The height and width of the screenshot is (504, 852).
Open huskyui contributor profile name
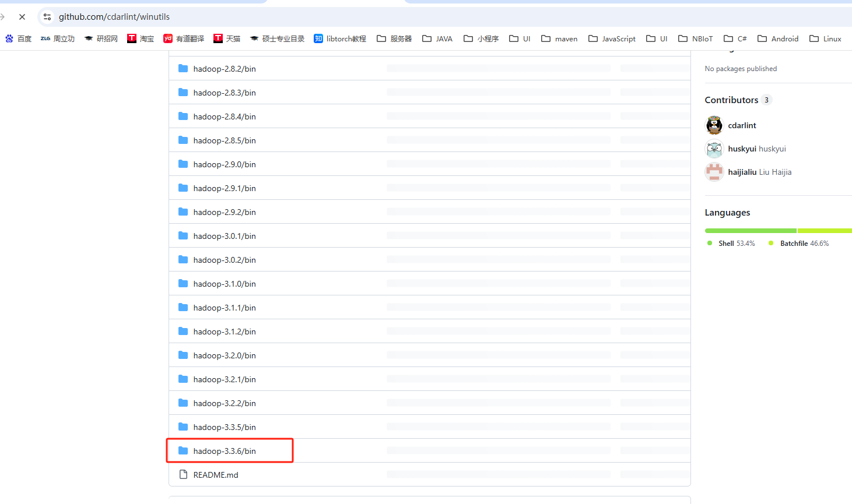(x=757, y=149)
